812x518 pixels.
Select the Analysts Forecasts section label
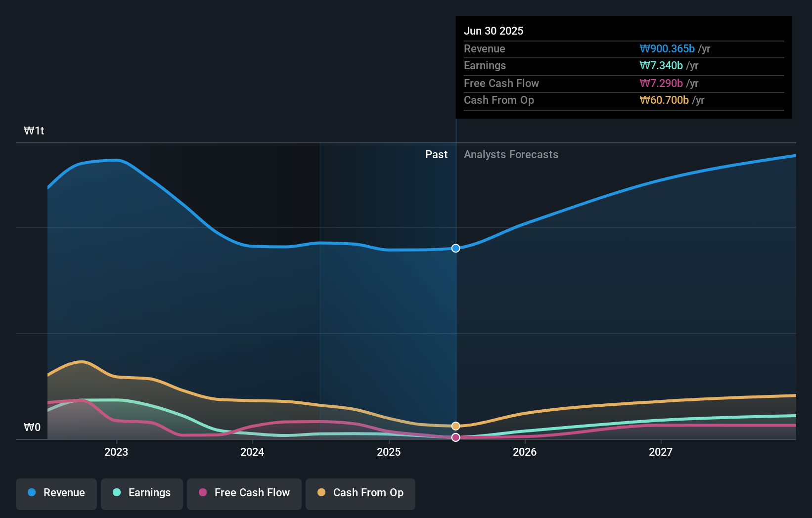pos(511,154)
